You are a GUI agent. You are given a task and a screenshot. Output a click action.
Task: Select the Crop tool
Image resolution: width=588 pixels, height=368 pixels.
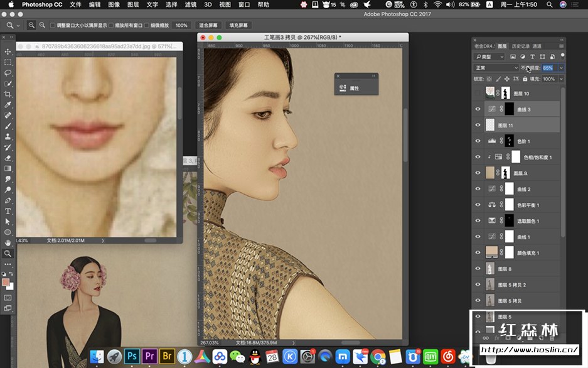point(8,94)
